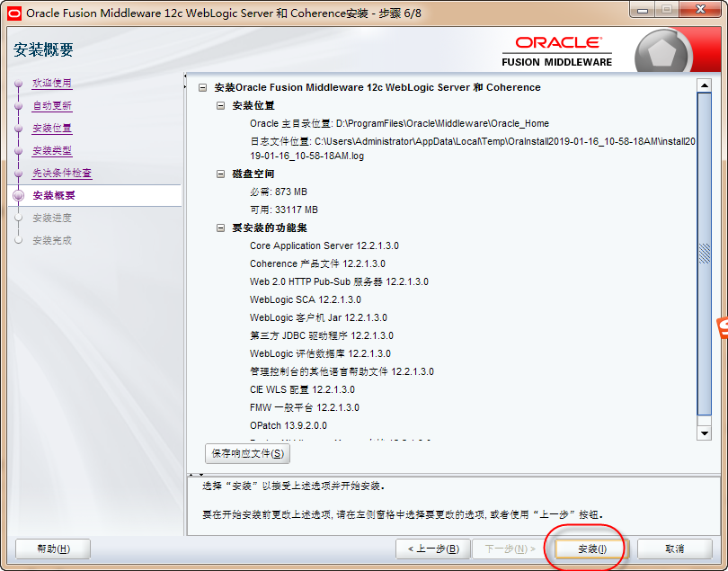The height and width of the screenshot is (571, 728).
Task: Select the current 安装概要 step in the sidebar
Action: click(54, 196)
